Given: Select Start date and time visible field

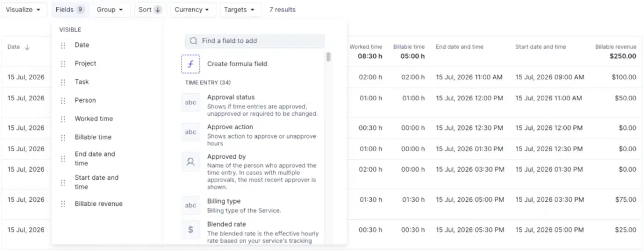Looking at the screenshot, I should point(96,182).
